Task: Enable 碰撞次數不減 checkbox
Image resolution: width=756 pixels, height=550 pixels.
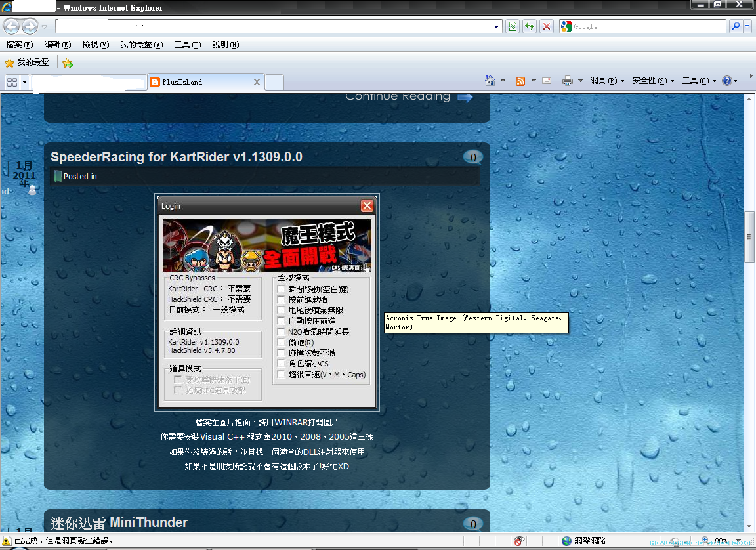Action: (x=282, y=353)
